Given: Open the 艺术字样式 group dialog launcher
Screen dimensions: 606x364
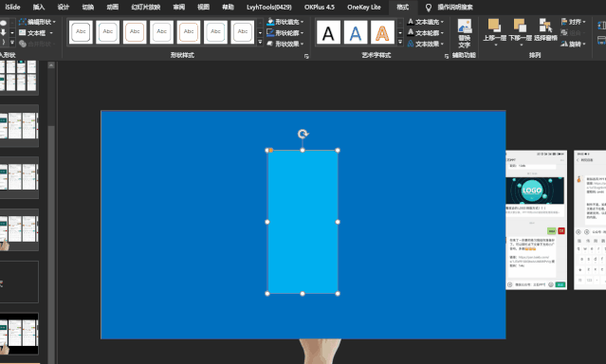Looking at the screenshot, I should pos(447,57).
